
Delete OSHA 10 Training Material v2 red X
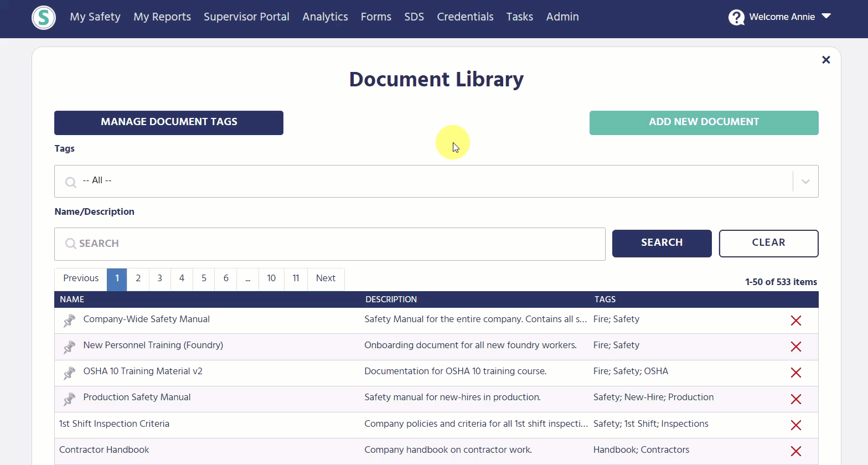796,373
